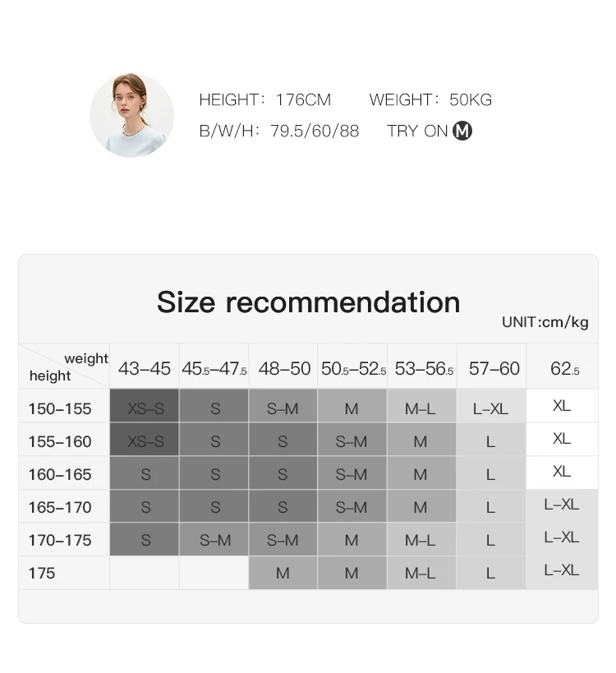Click the 150–155 height row label
The width and height of the screenshot is (616, 673).
[60, 408]
